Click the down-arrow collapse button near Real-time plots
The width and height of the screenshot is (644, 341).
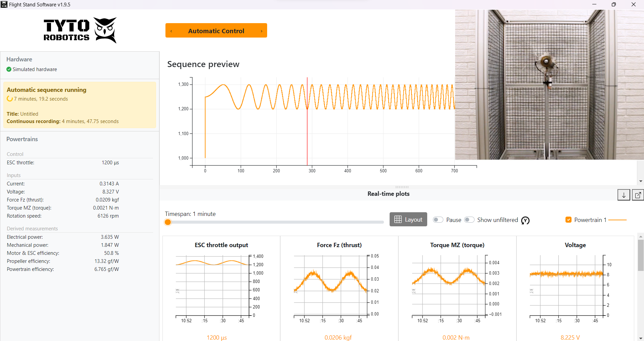(x=624, y=194)
